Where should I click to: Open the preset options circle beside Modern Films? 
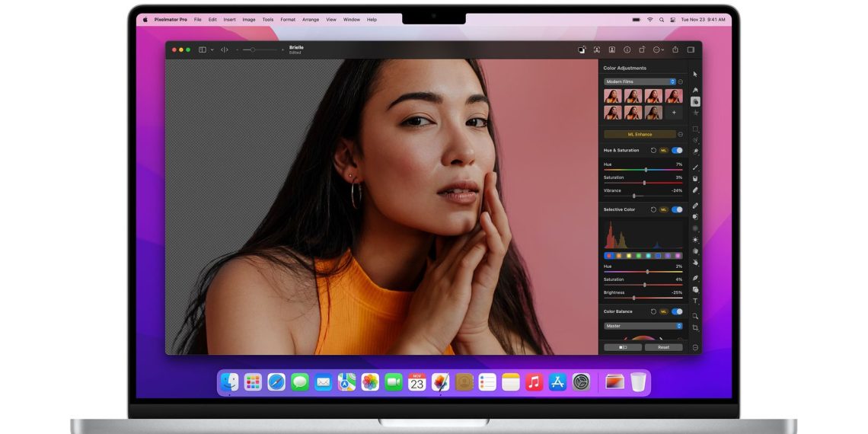tap(681, 81)
